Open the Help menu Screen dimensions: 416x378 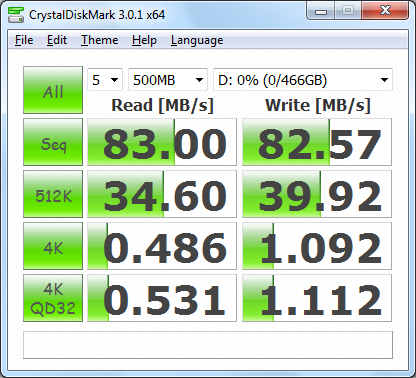click(144, 40)
